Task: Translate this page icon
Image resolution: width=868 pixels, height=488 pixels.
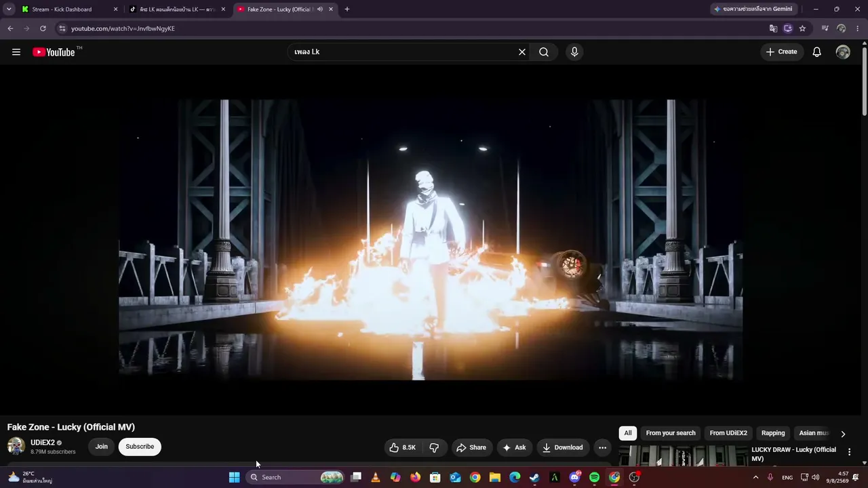Action: 773,28
